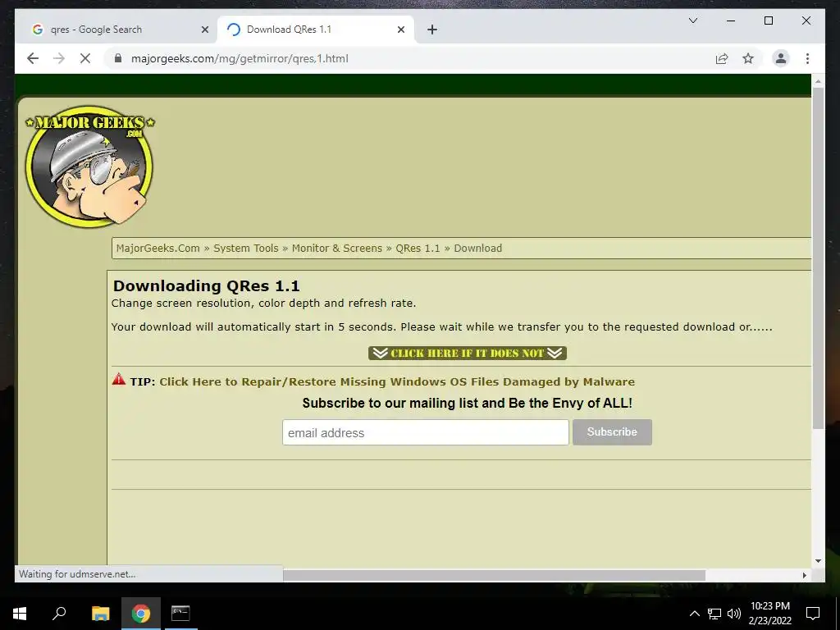
Task: Click the address bar URL
Action: 240,58
